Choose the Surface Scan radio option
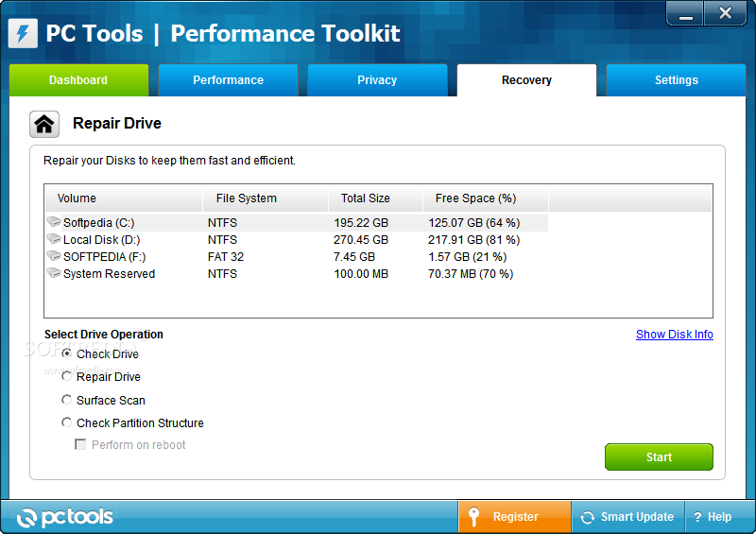 [x=66, y=400]
